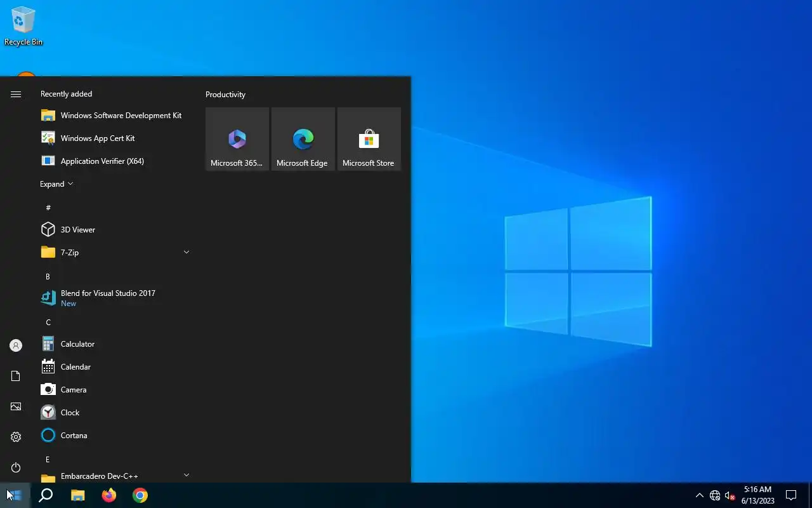Open the Microsoft Store tile
The width and height of the screenshot is (812, 508).
(369, 139)
